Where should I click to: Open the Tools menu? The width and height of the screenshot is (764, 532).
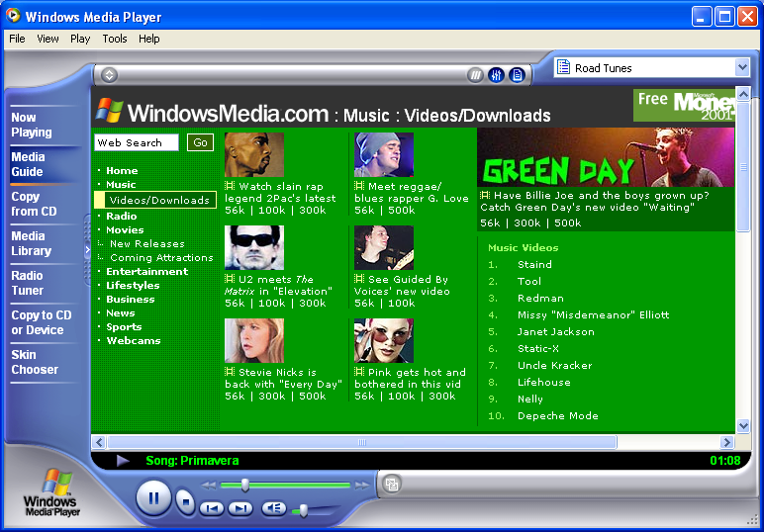point(115,39)
